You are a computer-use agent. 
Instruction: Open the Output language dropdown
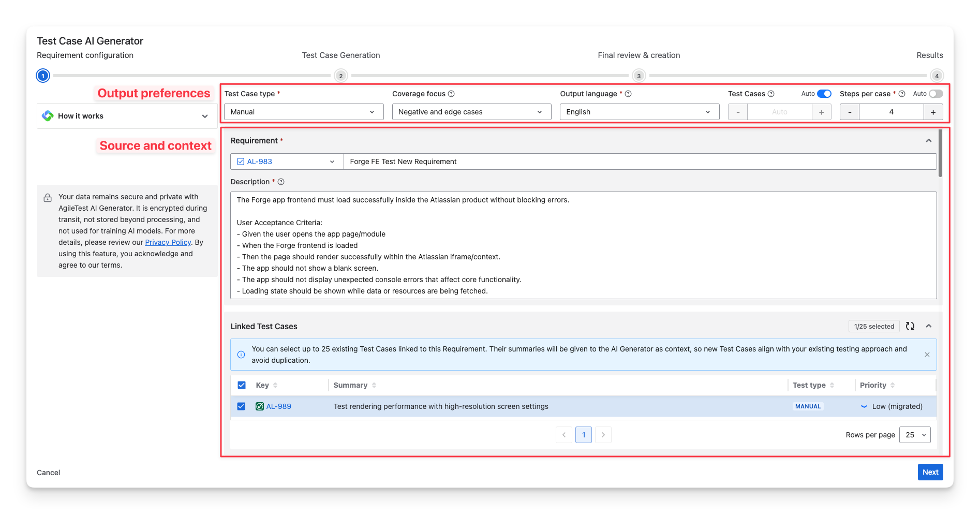[x=640, y=112]
